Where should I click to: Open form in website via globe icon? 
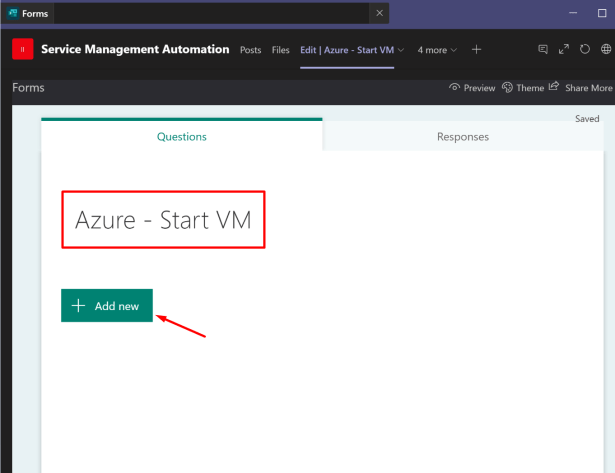point(606,49)
